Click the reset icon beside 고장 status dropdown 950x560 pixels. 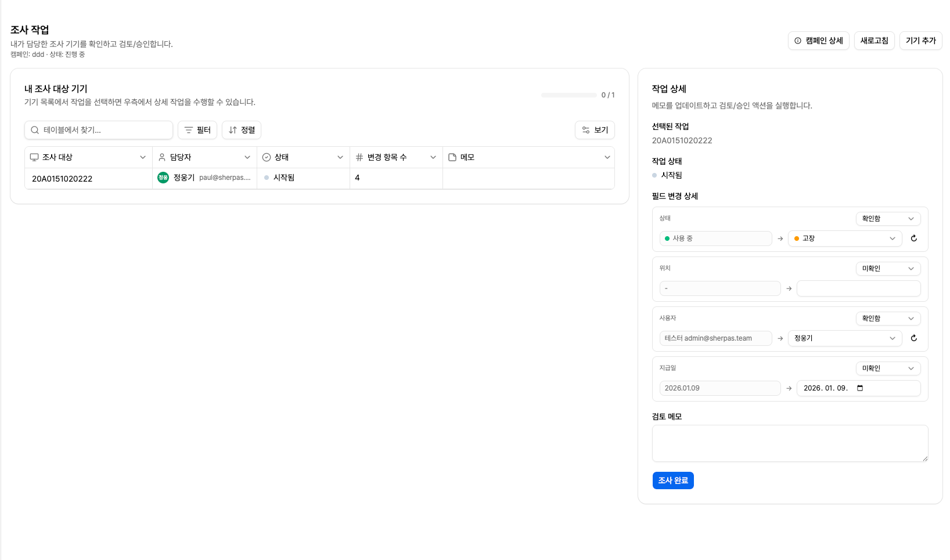(914, 239)
